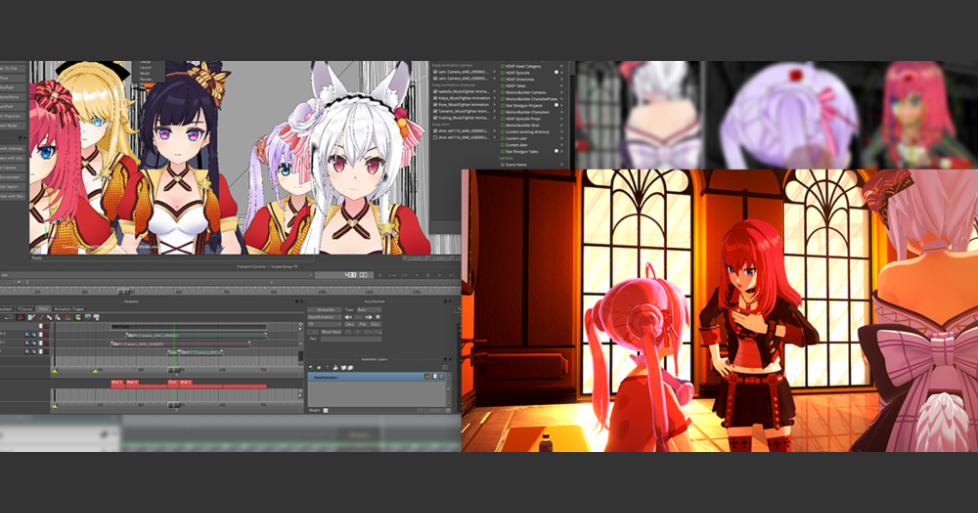
Task: Select Render in the viewport layout menu
Action: click(x=145, y=79)
